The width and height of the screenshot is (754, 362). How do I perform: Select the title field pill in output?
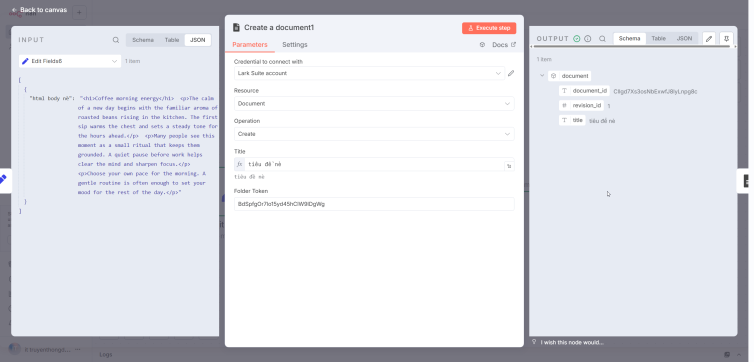coord(572,121)
